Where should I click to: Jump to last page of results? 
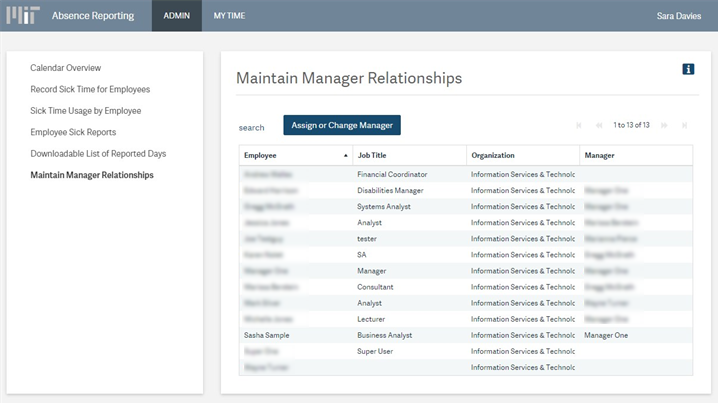coord(684,125)
